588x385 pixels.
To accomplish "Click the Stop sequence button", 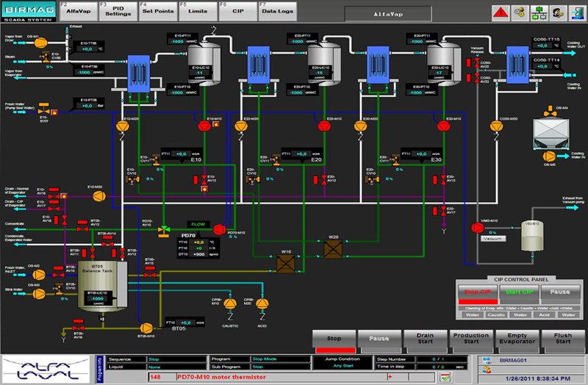I will click(x=334, y=342).
